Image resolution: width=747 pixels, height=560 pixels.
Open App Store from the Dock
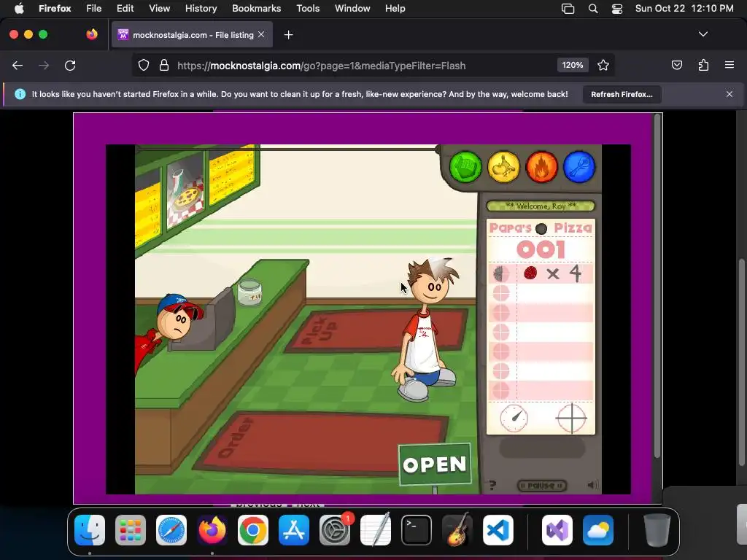click(294, 530)
